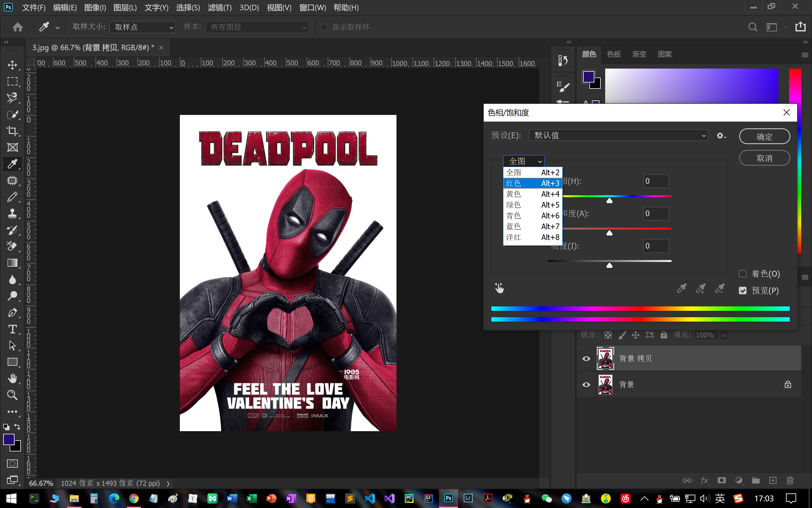Click the search magnifier icon top right
The height and width of the screenshot is (508, 812).
pyautogui.click(x=753, y=27)
